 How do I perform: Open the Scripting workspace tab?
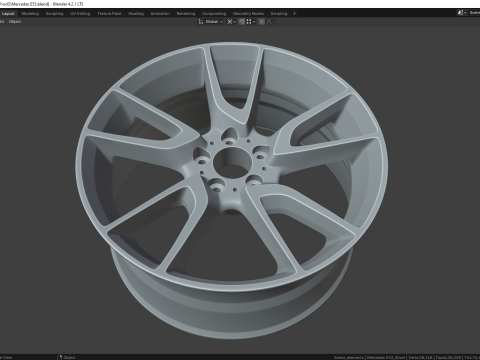(279, 14)
